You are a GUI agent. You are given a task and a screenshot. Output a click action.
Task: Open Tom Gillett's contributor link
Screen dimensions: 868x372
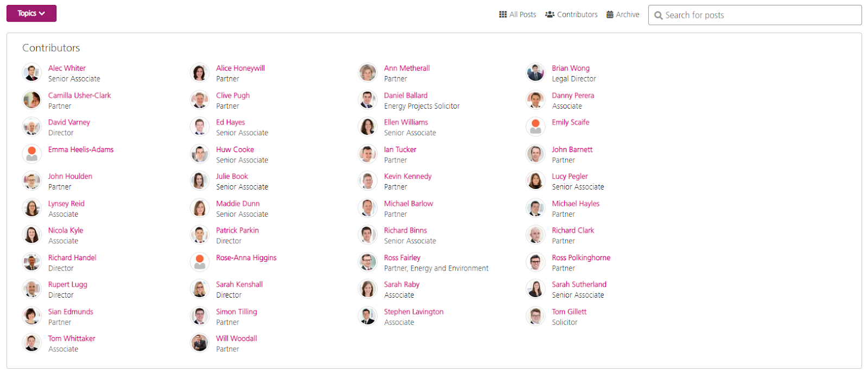pos(569,312)
